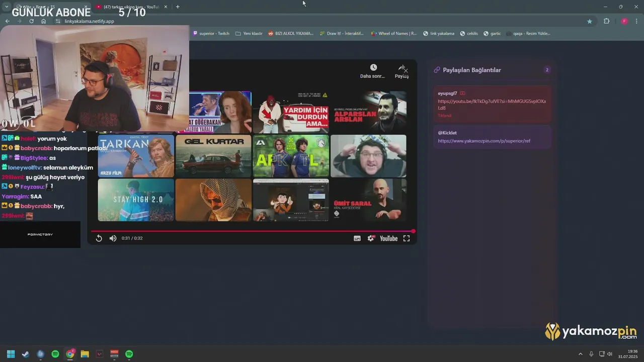Open the cekilis bookmark
644x362 pixels.
[x=469, y=34]
